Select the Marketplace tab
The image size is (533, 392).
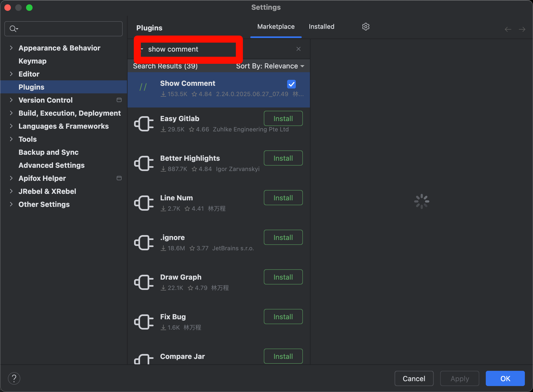276,27
